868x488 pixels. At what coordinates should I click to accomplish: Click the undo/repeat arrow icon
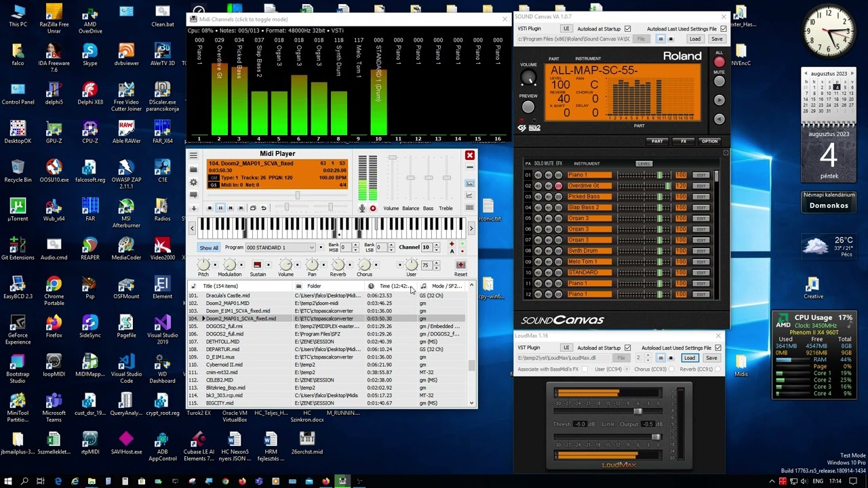pyautogui.click(x=264, y=208)
